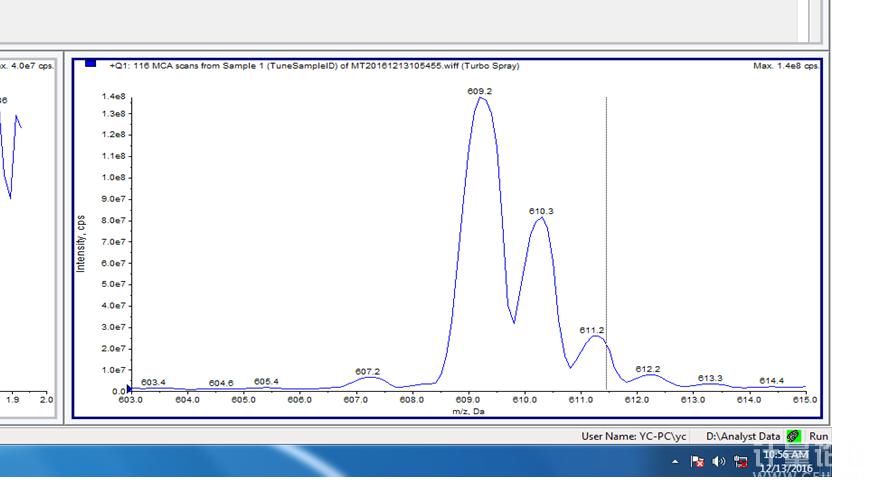The image size is (875, 488).
Task: Click the spectrum title '+Q1: 116 MCA scans'
Action: click(314, 65)
